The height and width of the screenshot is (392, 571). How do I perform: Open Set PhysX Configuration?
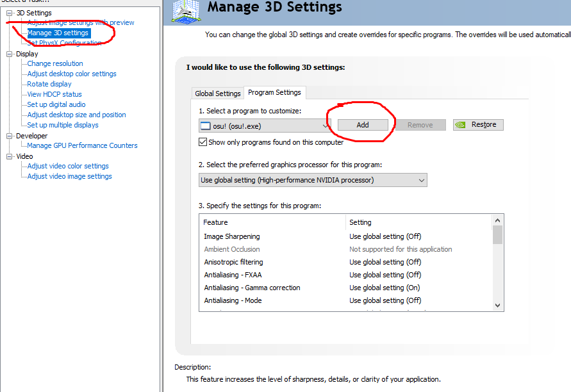pos(65,43)
